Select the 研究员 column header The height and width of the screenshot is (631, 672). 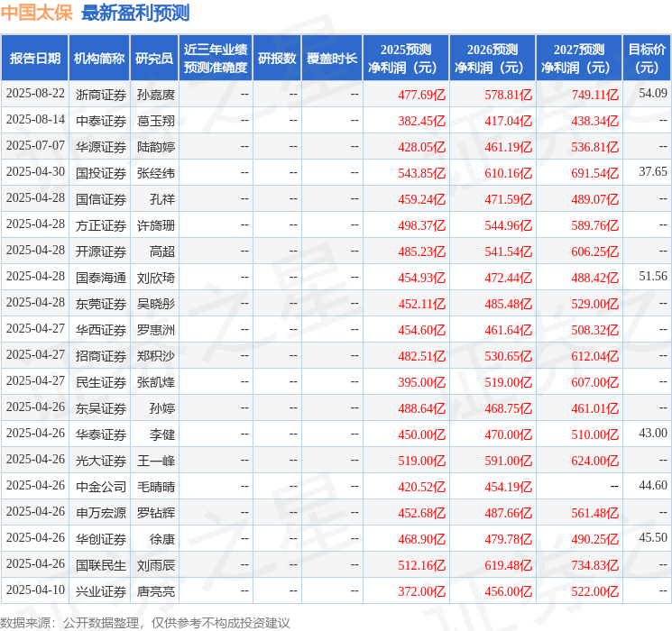pos(154,59)
